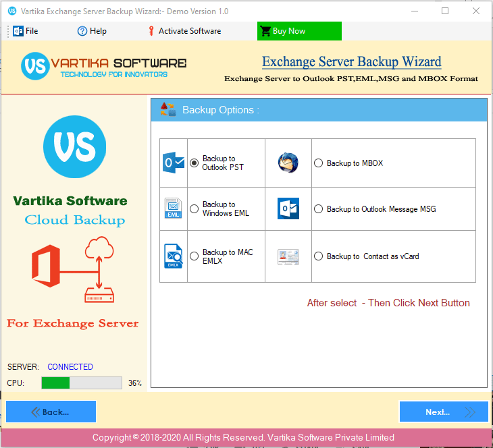Click the green Buy Now button
Image resolution: width=493 pixels, height=448 pixels.
point(299,31)
